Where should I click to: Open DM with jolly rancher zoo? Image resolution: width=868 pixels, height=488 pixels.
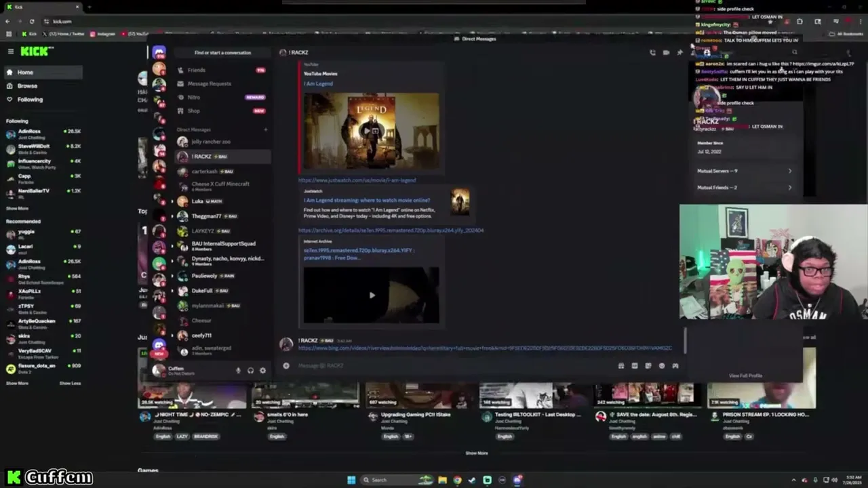(x=221, y=142)
